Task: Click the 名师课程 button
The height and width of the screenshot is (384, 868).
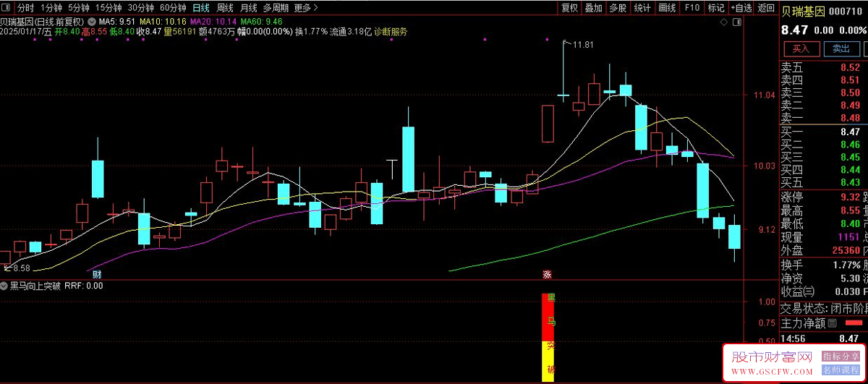Action: pyautogui.click(x=841, y=370)
